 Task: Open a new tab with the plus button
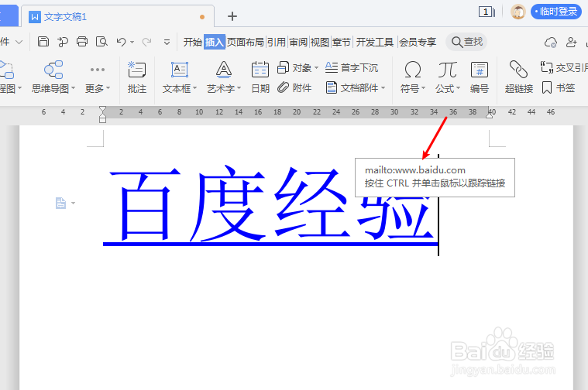232,16
